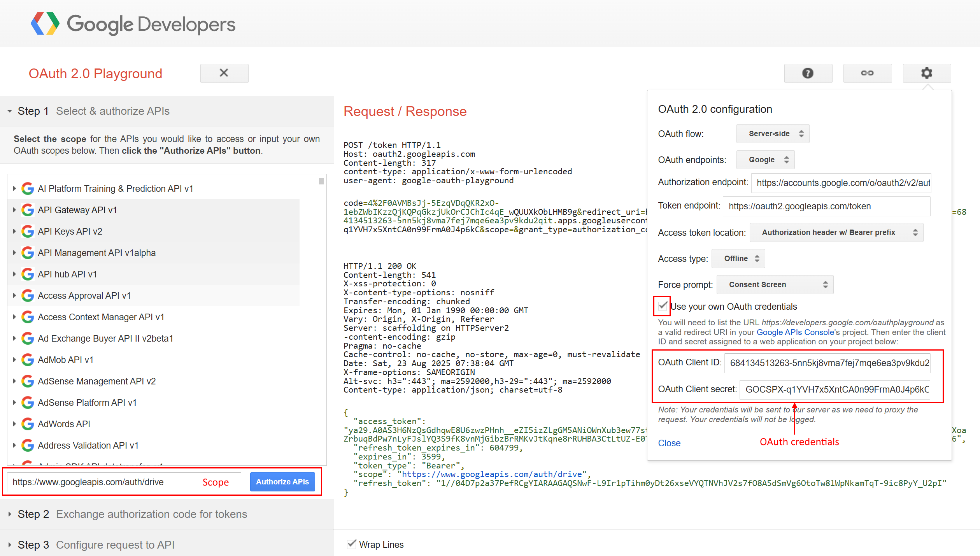Click the API list scrollbar thumb
Screen dimensions: 980x556
pyautogui.click(x=321, y=181)
